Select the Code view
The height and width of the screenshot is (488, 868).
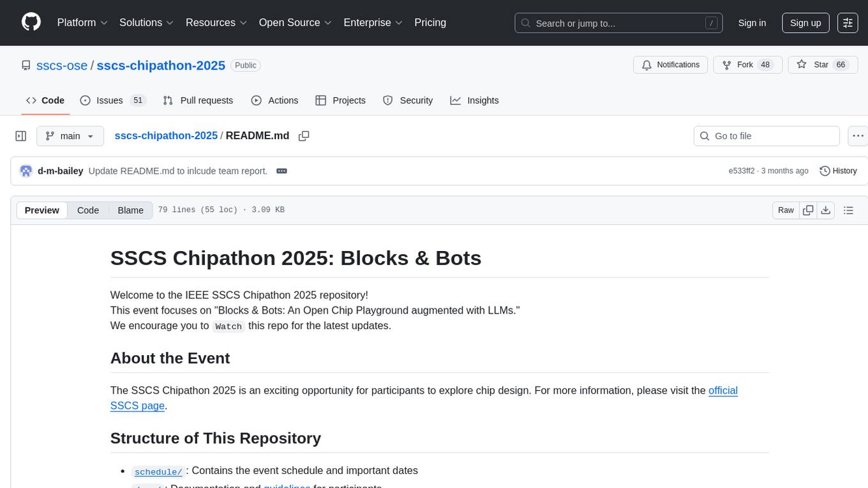[x=88, y=210]
